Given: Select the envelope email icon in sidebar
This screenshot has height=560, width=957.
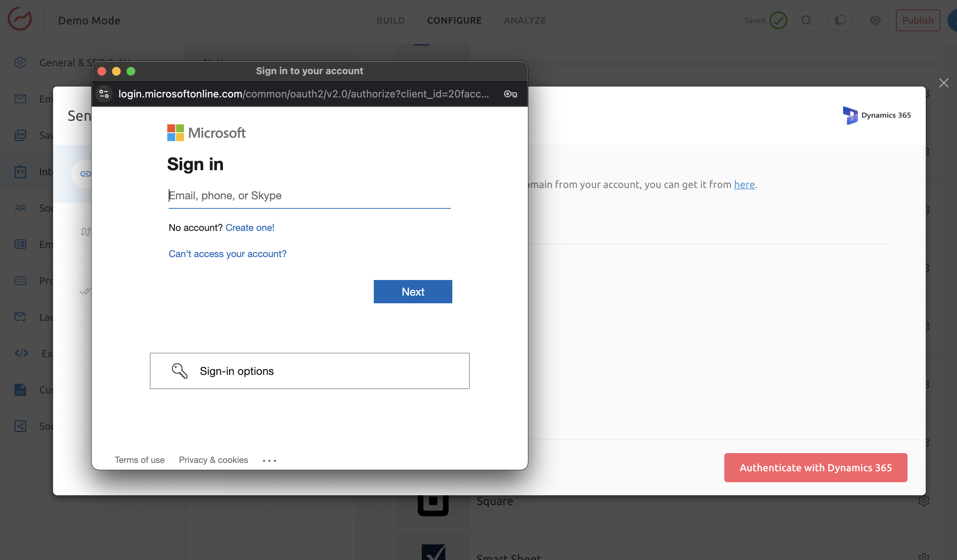Looking at the screenshot, I should point(20,99).
